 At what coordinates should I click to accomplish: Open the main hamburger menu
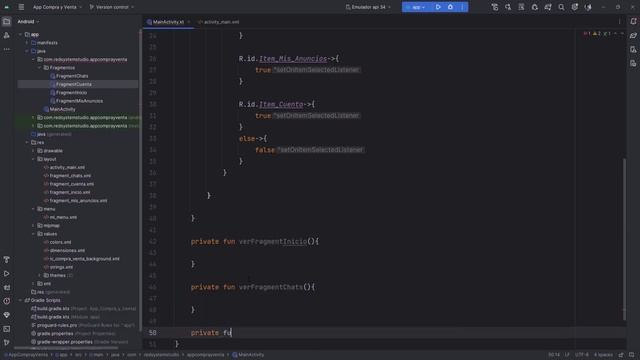click(21, 7)
